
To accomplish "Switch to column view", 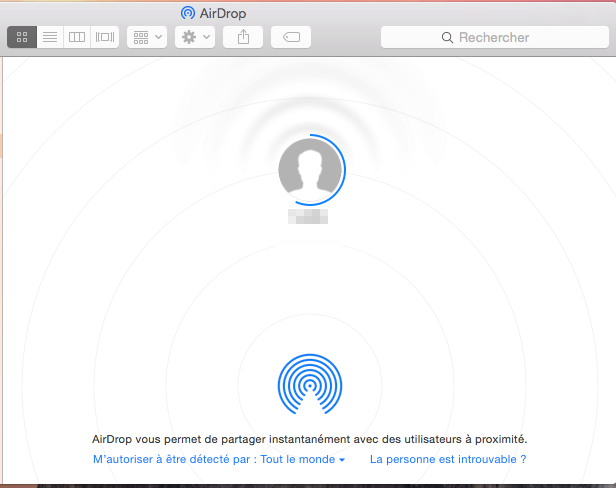I will click(x=77, y=37).
